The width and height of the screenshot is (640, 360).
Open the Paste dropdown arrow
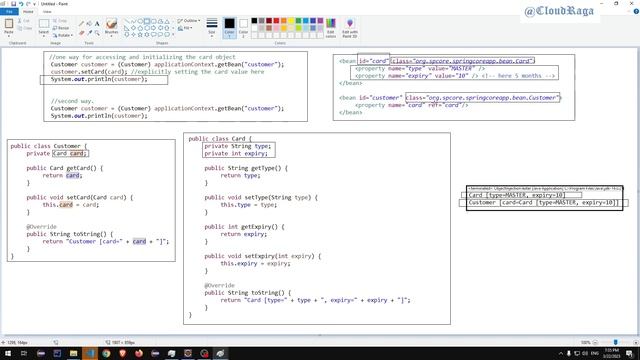[9, 35]
